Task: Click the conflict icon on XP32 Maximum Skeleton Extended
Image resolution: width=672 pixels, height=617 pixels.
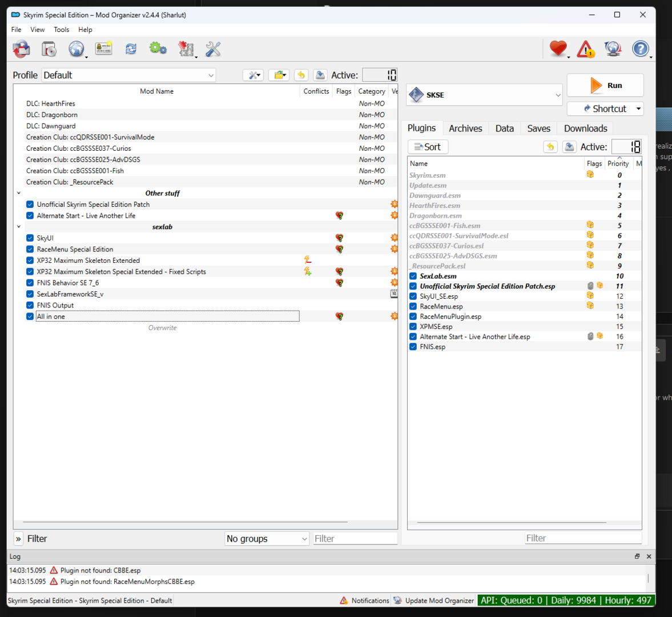Action: [308, 260]
